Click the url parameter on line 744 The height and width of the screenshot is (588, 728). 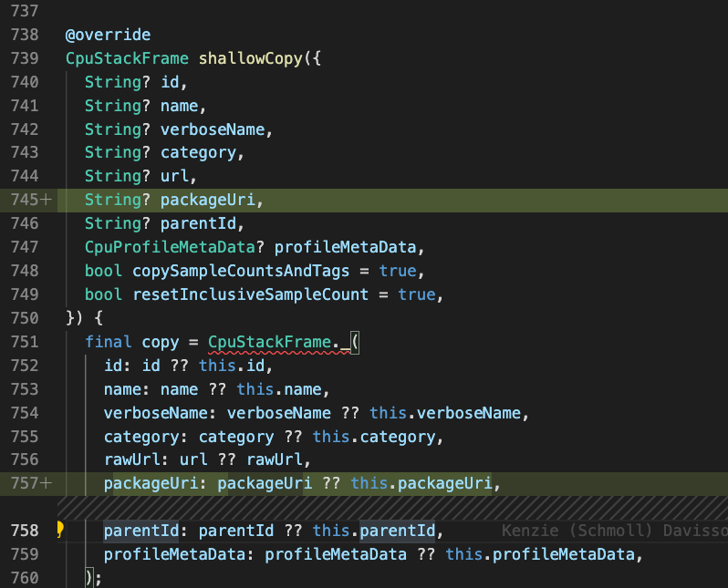[x=174, y=176]
